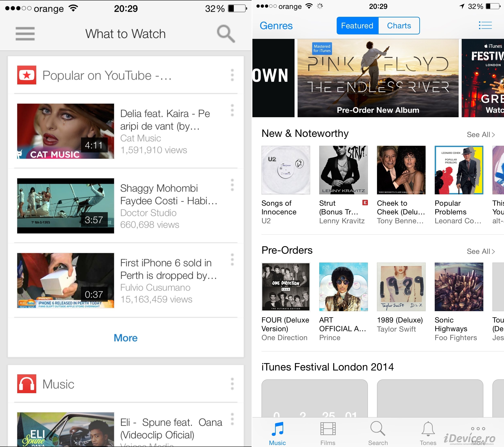Open the One Direction artist name
This screenshot has height=447, width=504.
click(x=284, y=338)
